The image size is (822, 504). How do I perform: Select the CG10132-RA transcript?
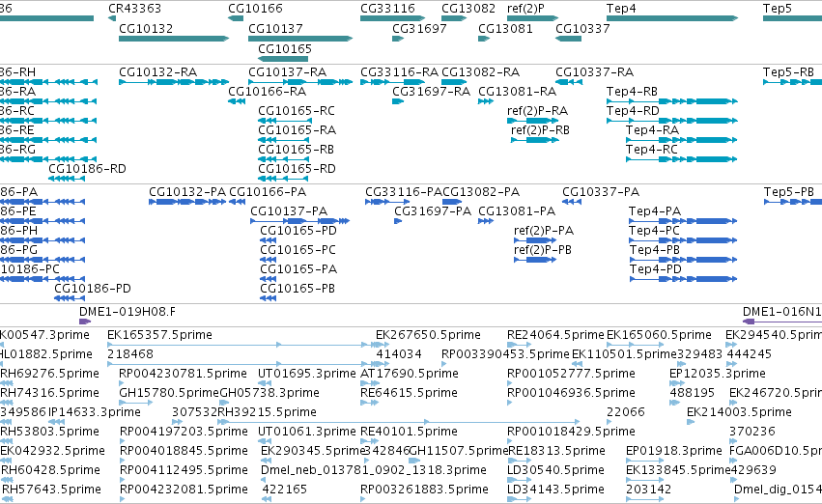pyautogui.click(x=174, y=82)
